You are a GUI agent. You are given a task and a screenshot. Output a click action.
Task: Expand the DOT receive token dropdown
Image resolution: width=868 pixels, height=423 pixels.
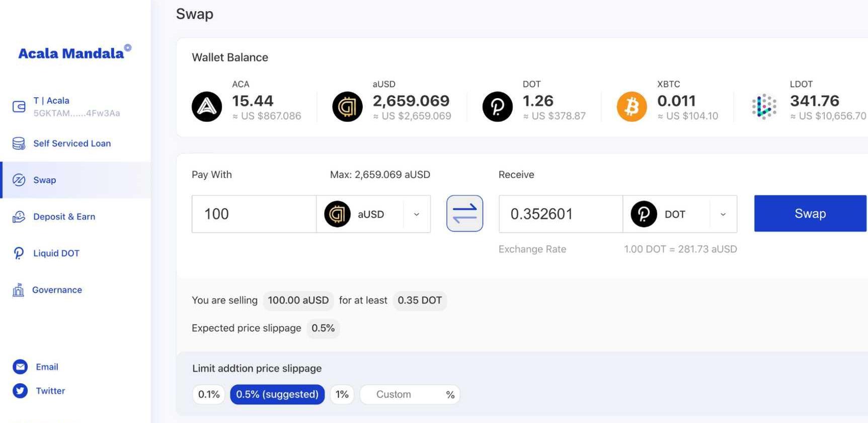(723, 215)
